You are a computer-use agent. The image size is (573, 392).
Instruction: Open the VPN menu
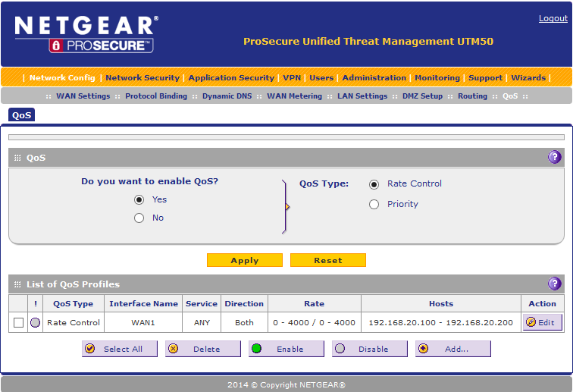pos(292,77)
